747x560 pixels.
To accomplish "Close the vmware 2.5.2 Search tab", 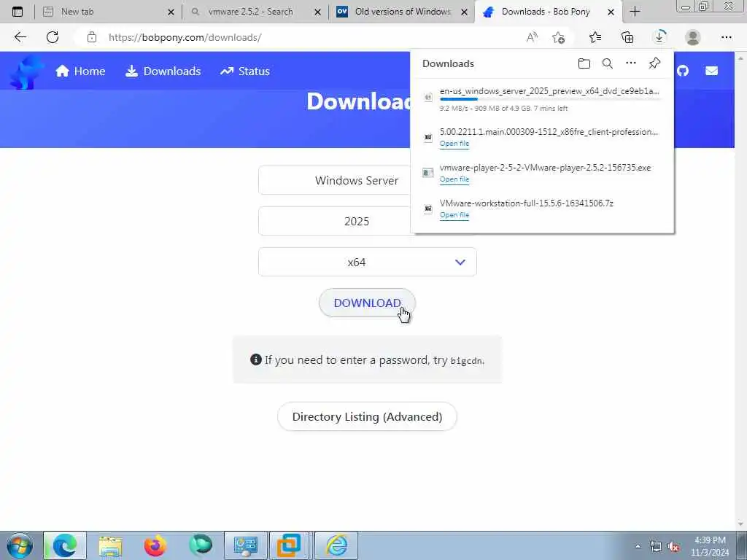I will click(x=318, y=12).
